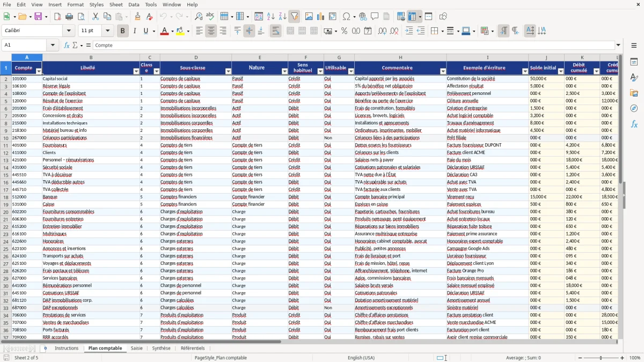Open the Sheet menu
This screenshot has width=644, height=362.
click(116, 4)
